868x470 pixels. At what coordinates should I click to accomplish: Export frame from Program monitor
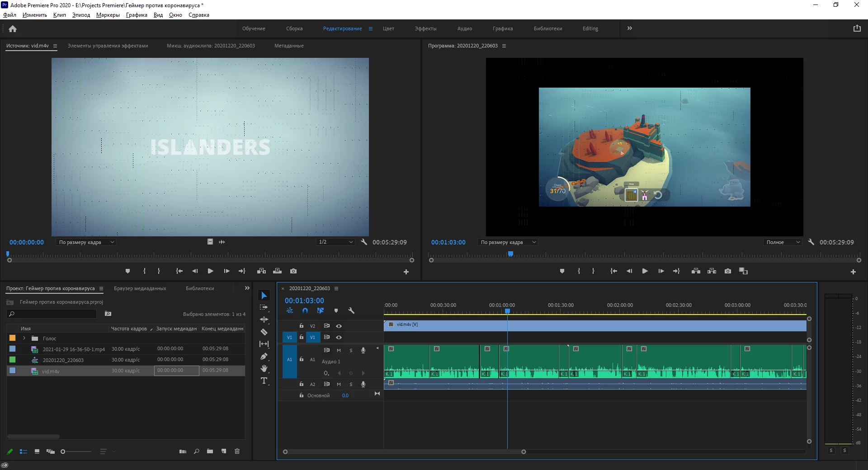pyautogui.click(x=727, y=271)
